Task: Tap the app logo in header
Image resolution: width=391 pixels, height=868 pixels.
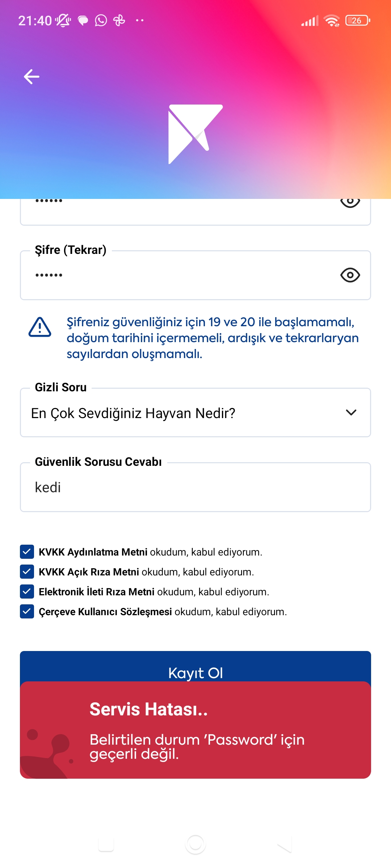Action: (x=195, y=134)
